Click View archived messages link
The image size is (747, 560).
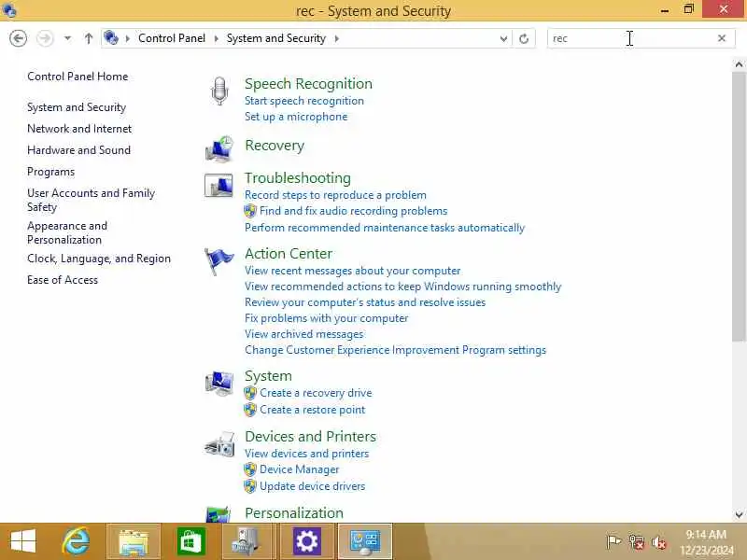[x=304, y=334]
